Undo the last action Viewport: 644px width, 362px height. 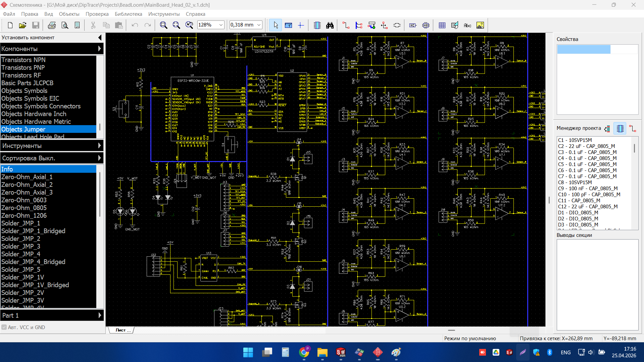[135, 25]
